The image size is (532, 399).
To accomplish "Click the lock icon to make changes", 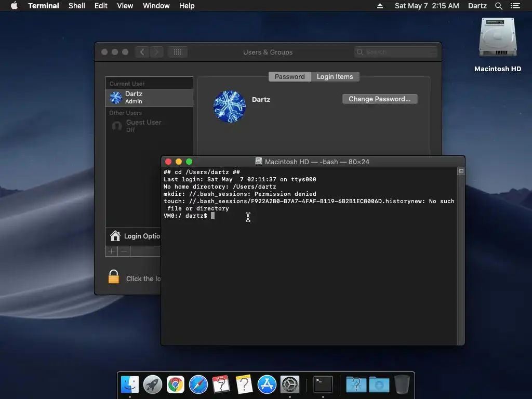I will [x=114, y=277].
